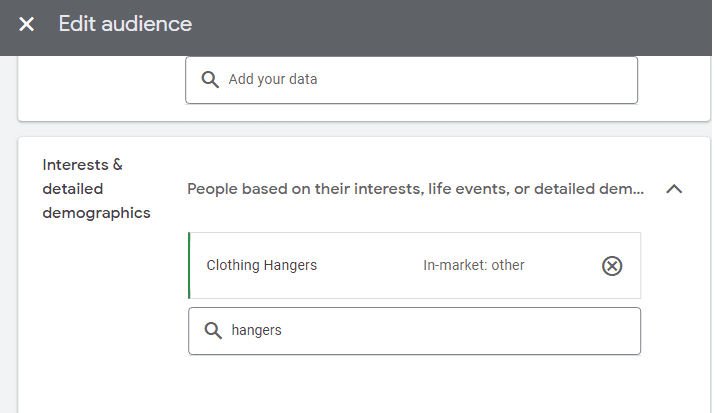715x413 pixels.
Task: Click the People based on their interests description
Action: tap(415, 188)
